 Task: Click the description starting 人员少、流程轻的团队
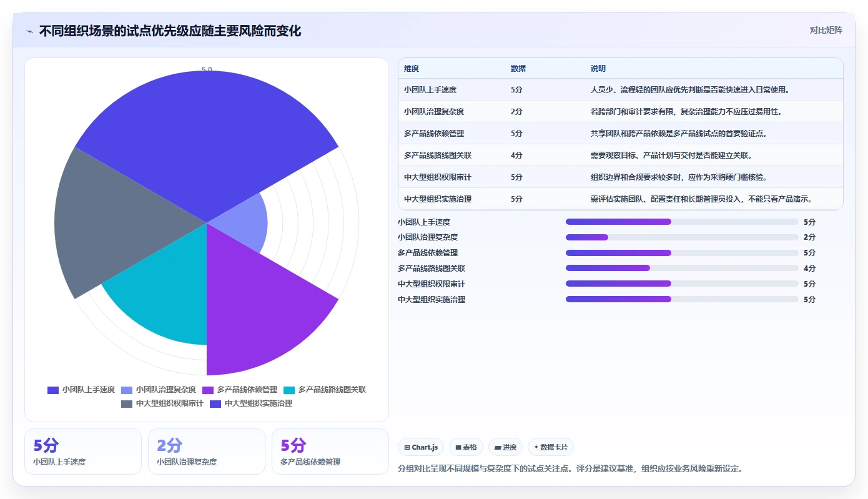click(690, 90)
